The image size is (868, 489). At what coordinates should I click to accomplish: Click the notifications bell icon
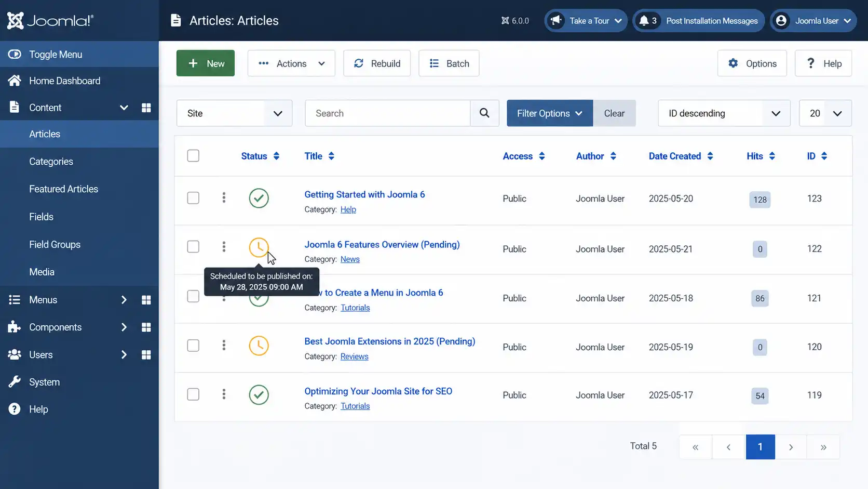tap(644, 21)
